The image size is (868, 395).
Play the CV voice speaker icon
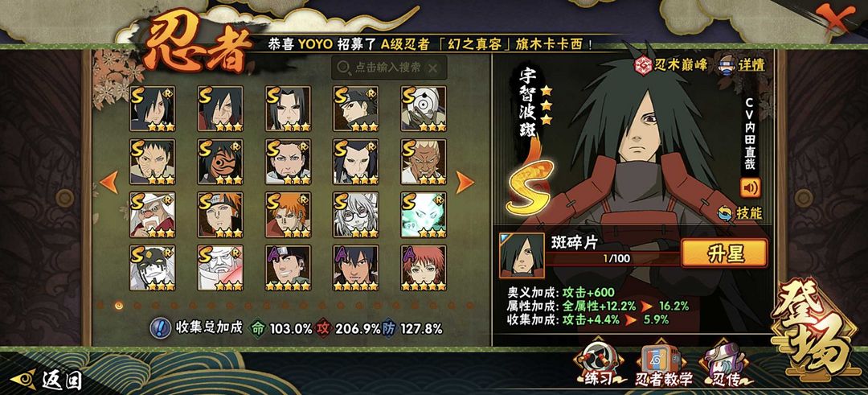tap(751, 187)
